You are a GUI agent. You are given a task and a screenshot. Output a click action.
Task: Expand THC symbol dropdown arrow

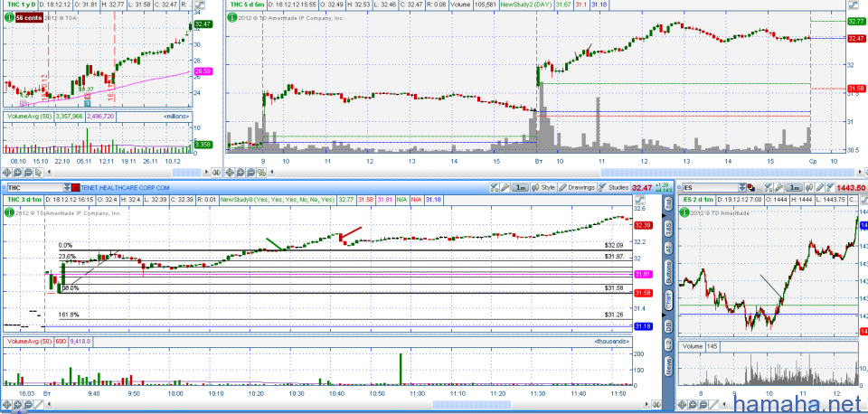67,188
